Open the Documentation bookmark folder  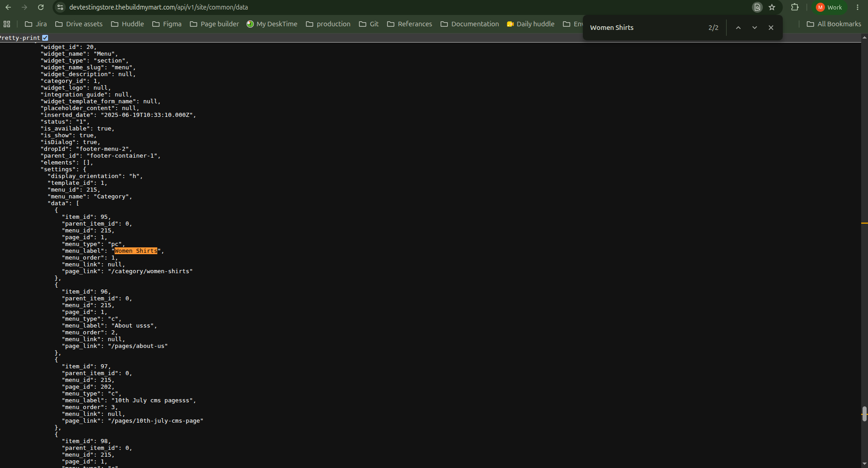click(470, 24)
